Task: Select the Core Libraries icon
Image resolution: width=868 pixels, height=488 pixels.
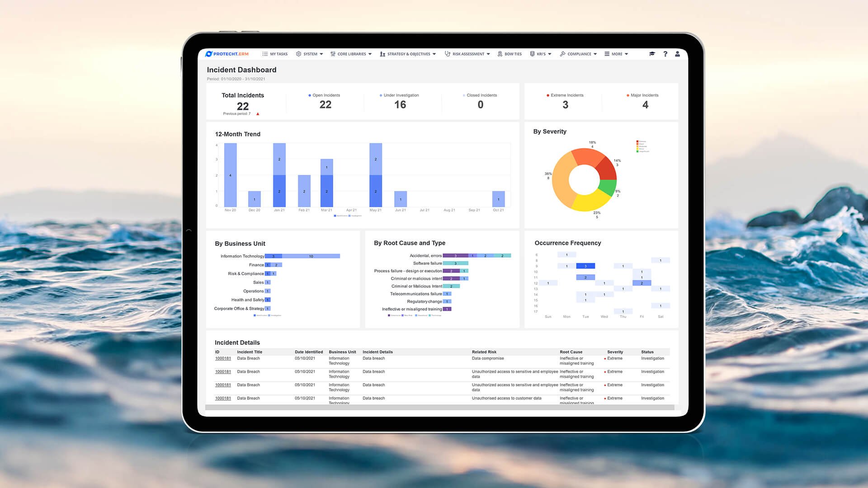Action: pos(333,54)
